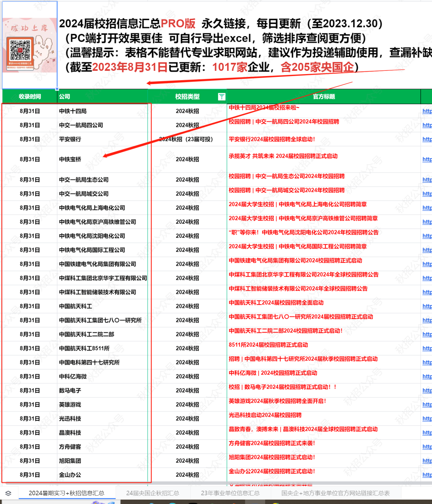Select the company cell 中铁宝桥
This screenshot has height=504, width=432.
tap(102, 159)
